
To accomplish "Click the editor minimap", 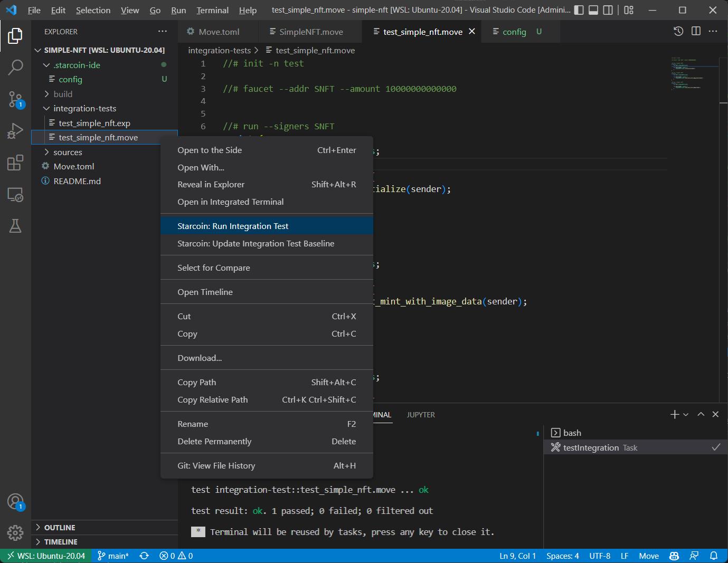I will pos(694,74).
